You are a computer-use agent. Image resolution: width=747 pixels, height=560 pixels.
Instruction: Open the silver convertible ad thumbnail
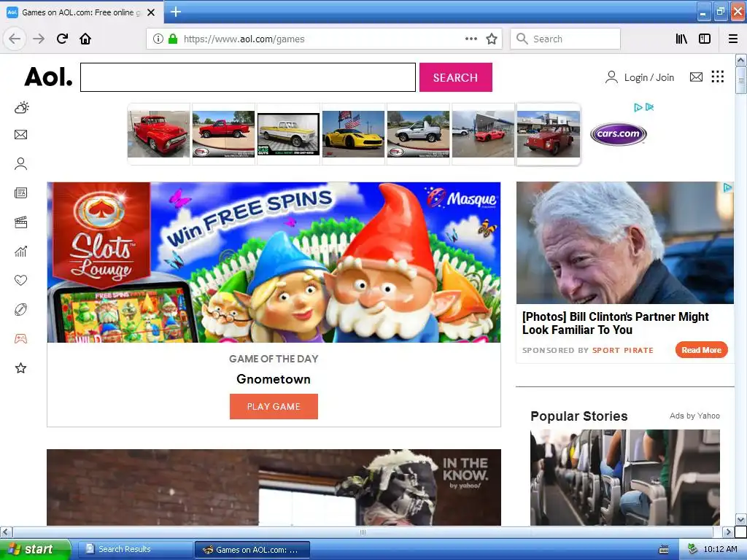point(418,134)
